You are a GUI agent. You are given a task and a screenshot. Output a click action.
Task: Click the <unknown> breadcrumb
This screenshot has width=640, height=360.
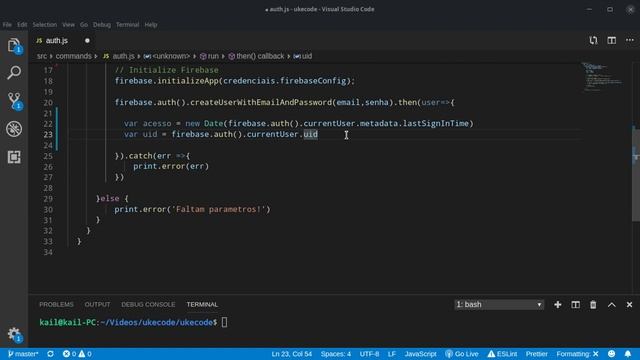[167, 56]
